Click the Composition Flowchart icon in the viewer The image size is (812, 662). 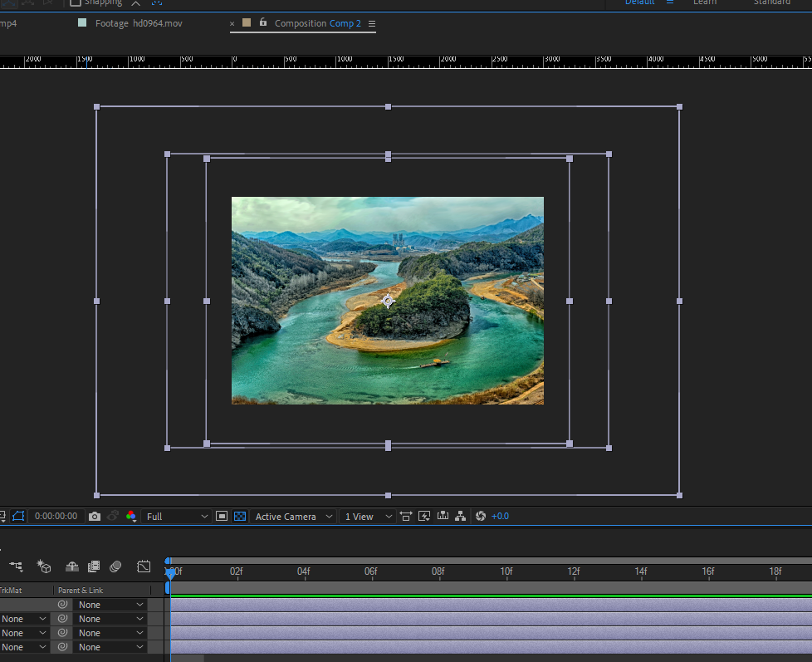pos(460,517)
